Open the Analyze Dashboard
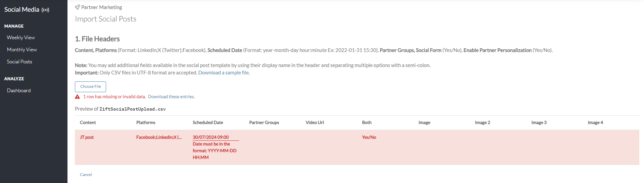Viewport: 644px width, 183px height. click(19, 90)
